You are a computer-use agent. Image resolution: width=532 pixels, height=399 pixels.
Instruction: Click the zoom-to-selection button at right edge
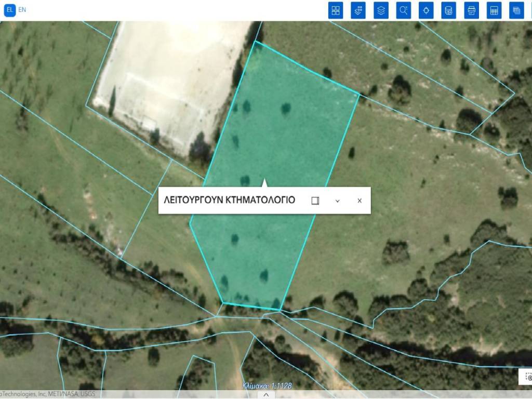pos(527,377)
